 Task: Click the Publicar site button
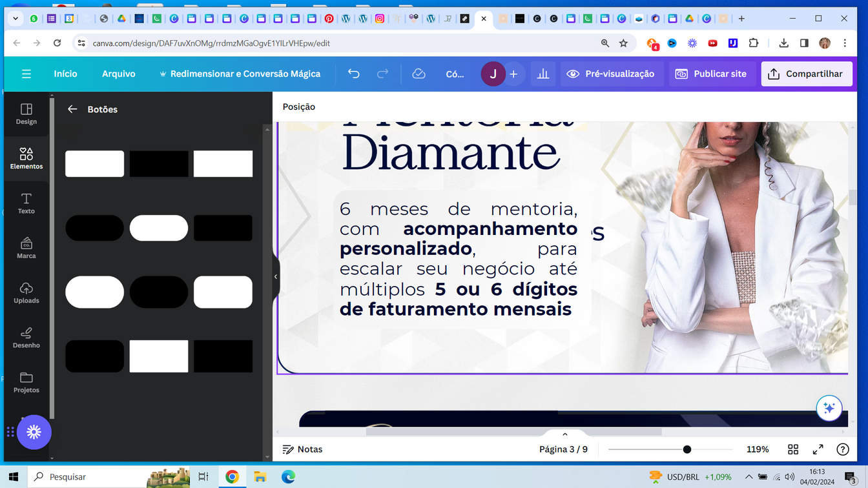[711, 74]
